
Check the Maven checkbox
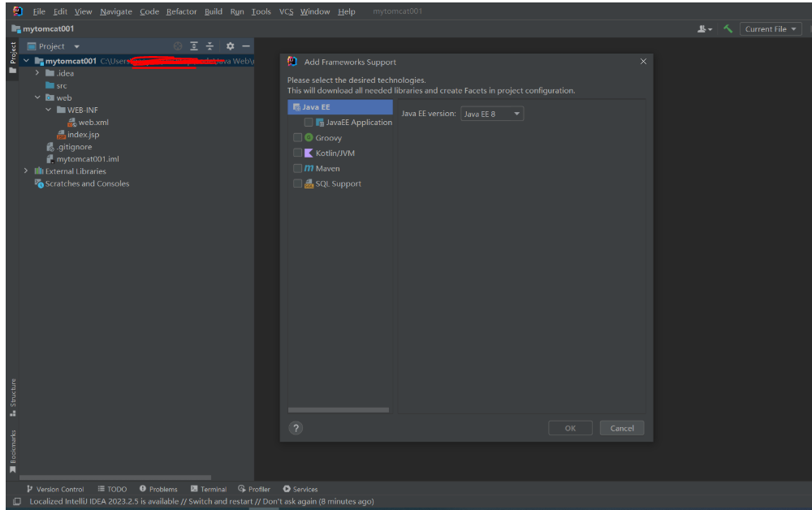click(x=297, y=168)
